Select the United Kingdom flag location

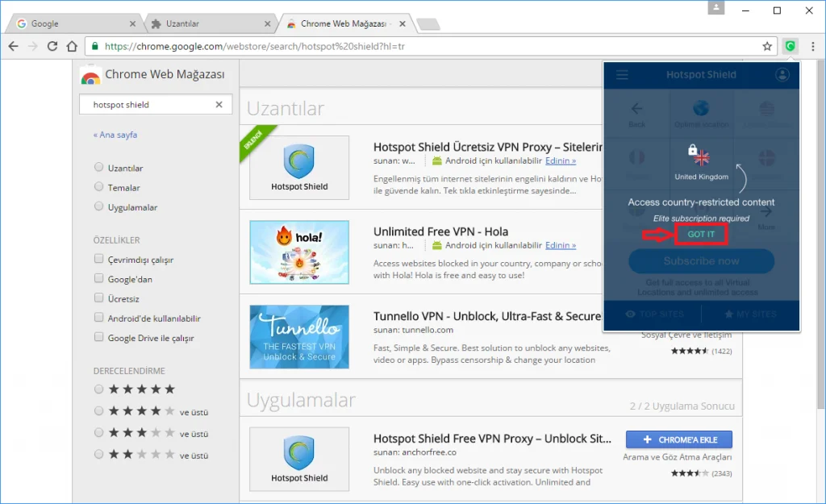[x=701, y=156]
